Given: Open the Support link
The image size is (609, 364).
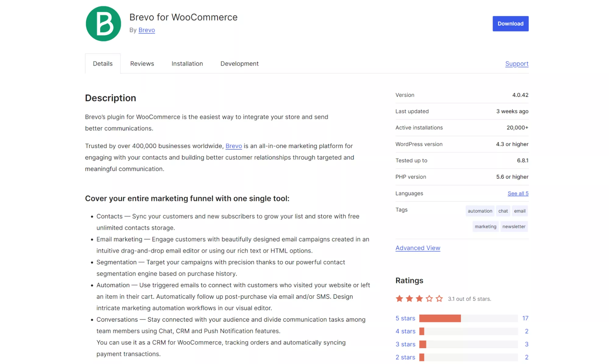Looking at the screenshot, I should 517,64.
